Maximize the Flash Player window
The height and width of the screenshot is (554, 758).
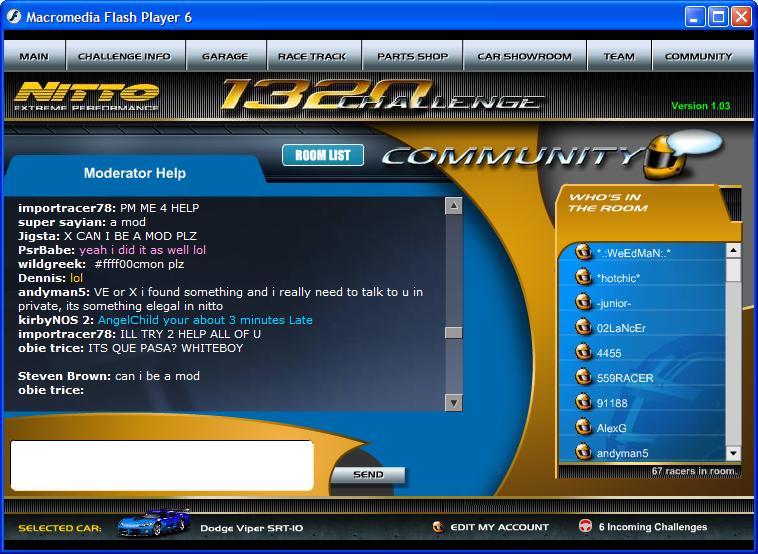[x=718, y=17]
